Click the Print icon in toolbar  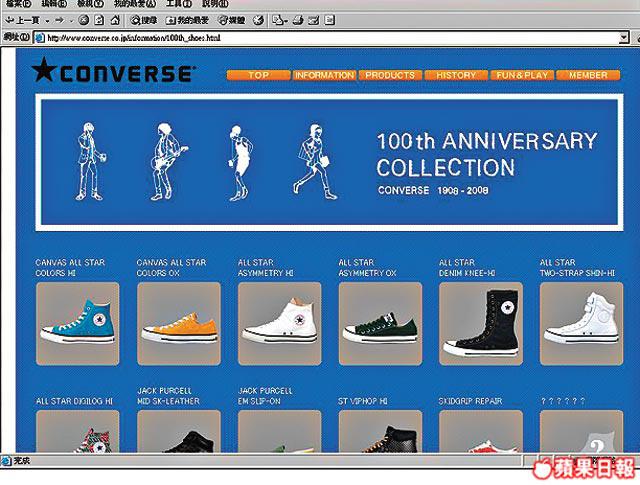pyautogui.click(x=298, y=20)
